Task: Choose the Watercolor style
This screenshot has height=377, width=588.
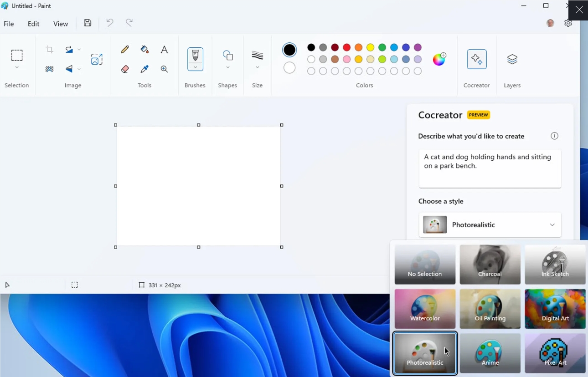Action: (425, 309)
